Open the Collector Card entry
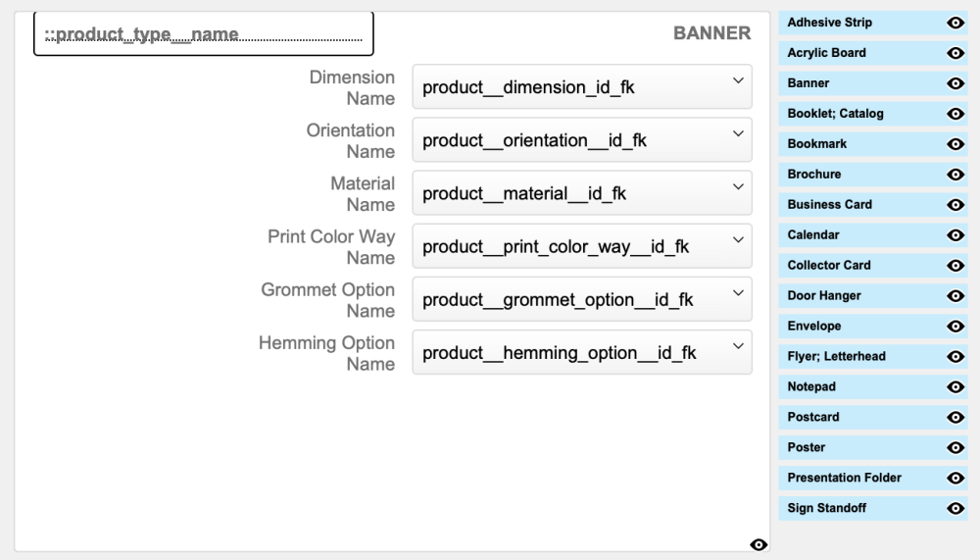 click(829, 265)
